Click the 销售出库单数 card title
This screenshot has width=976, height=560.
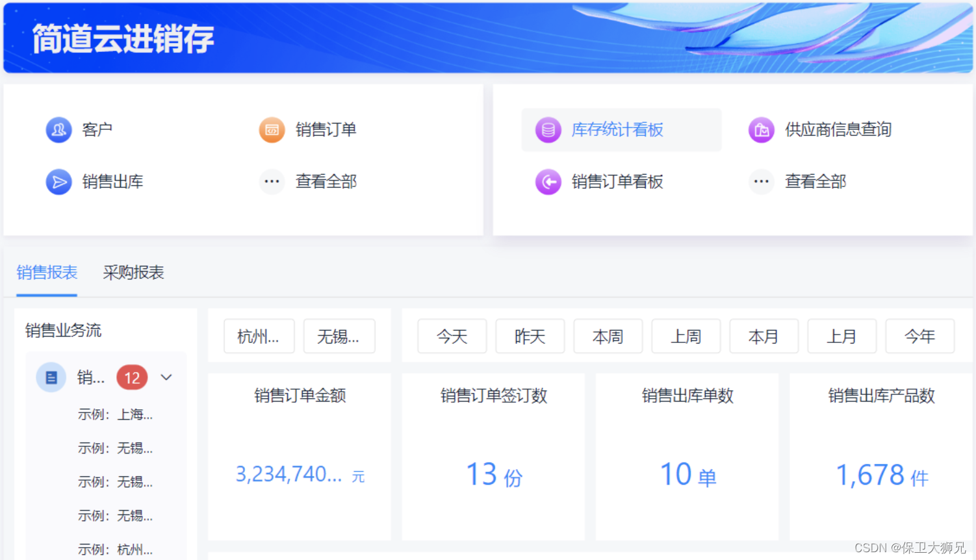(x=687, y=396)
